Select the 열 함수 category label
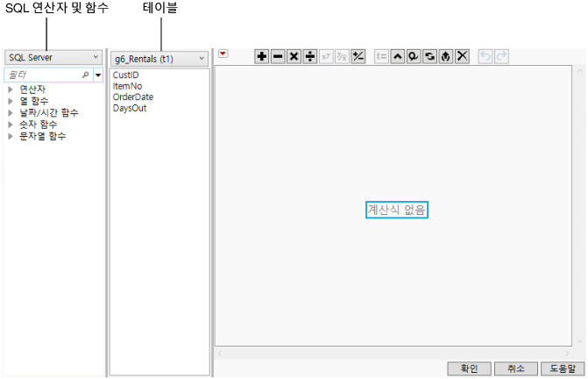This screenshot has width=588, height=379. point(34,101)
